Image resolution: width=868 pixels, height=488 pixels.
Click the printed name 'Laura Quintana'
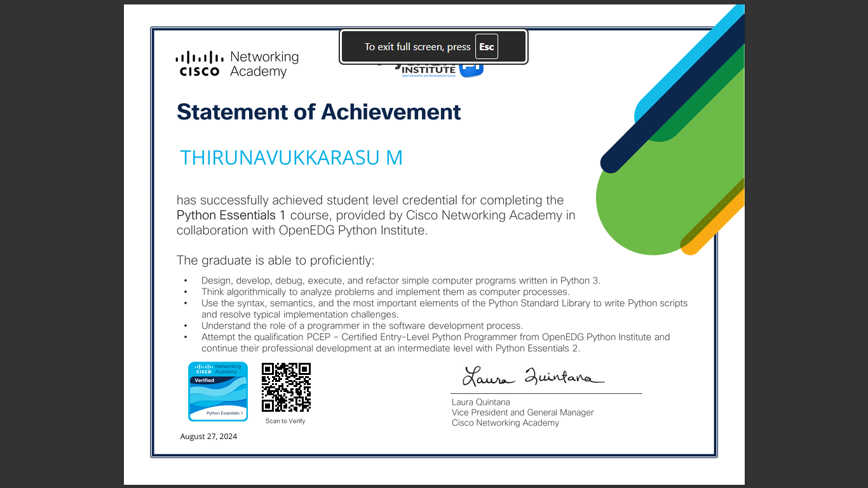480,402
